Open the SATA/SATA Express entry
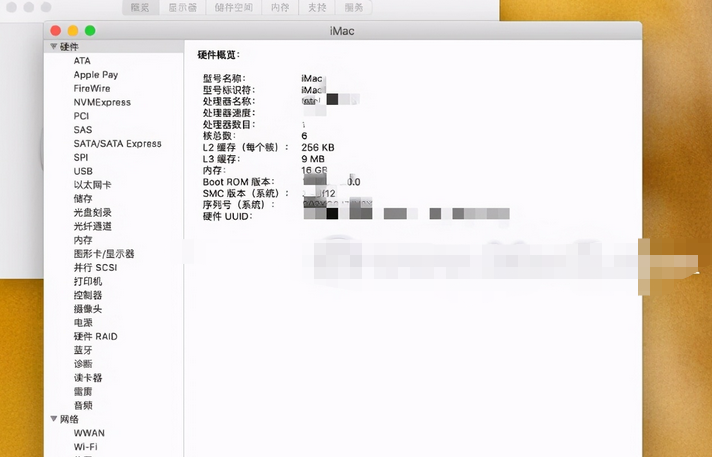This screenshot has height=457, width=712. [117, 144]
